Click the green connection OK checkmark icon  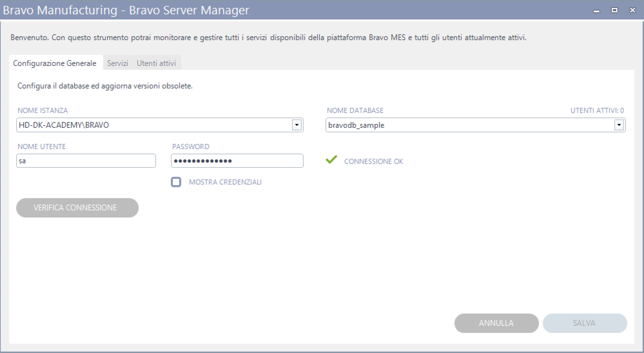coord(331,160)
